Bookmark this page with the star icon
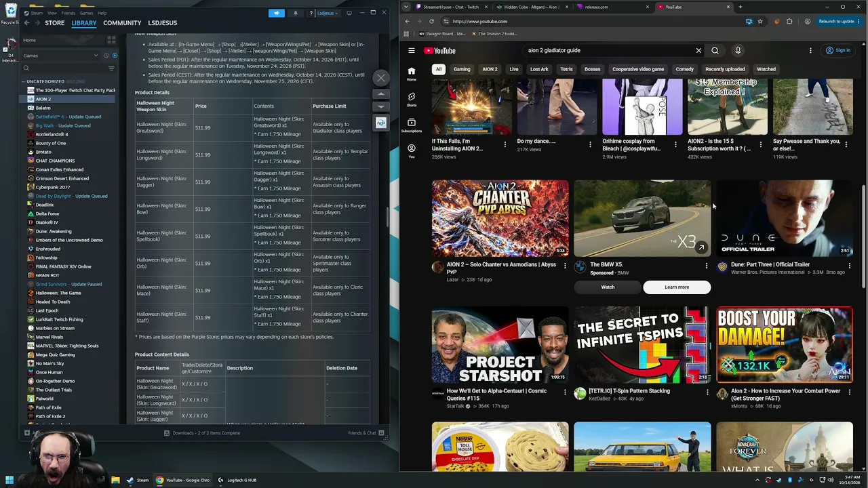This screenshot has height=488, width=868. click(760, 21)
